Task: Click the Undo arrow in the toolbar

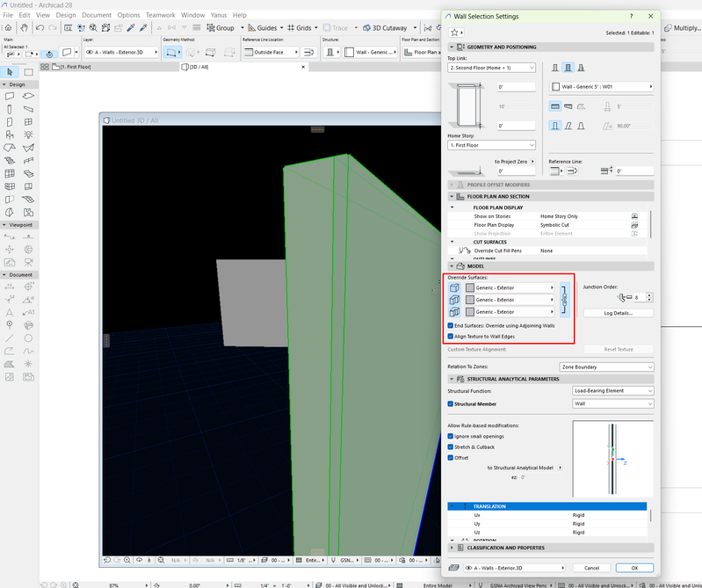Action: (x=40, y=28)
